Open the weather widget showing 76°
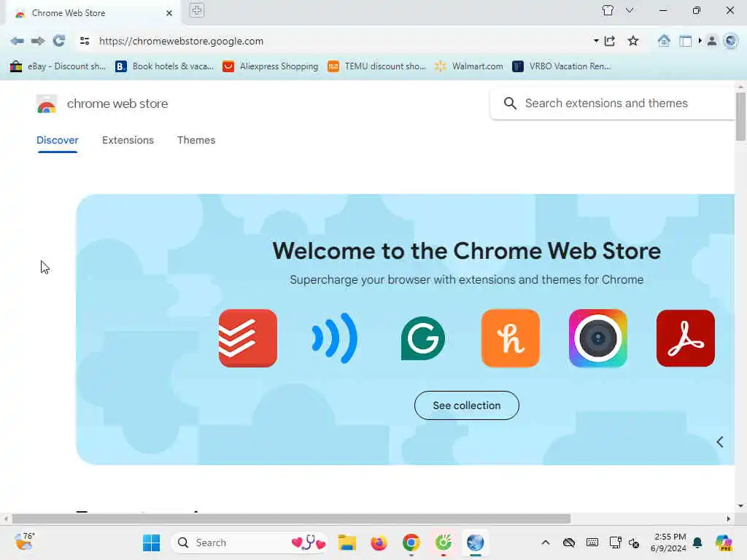The width and height of the screenshot is (747, 560). click(25, 542)
